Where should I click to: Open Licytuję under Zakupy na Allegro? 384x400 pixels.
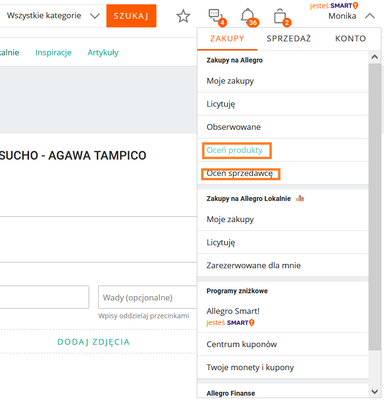click(x=283, y=104)
